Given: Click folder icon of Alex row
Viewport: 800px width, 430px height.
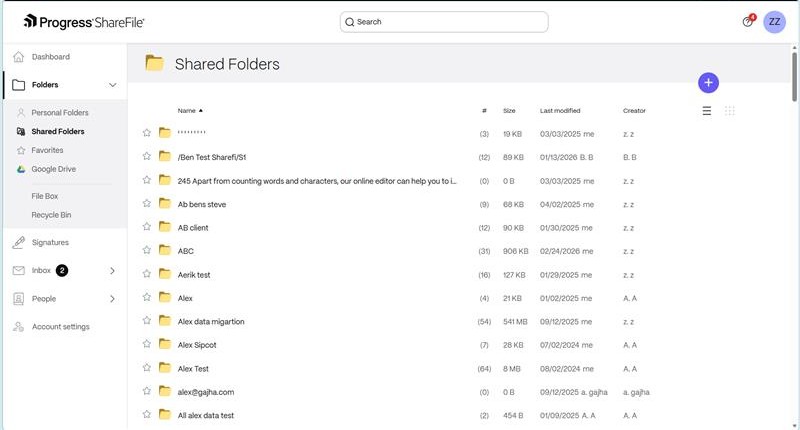Looking at the screenshot, I should pyautogui.click(x=165, y=297).
